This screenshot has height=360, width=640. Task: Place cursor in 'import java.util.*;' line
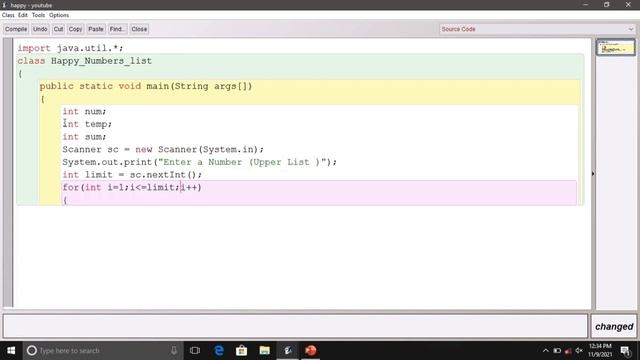point(70,48)
